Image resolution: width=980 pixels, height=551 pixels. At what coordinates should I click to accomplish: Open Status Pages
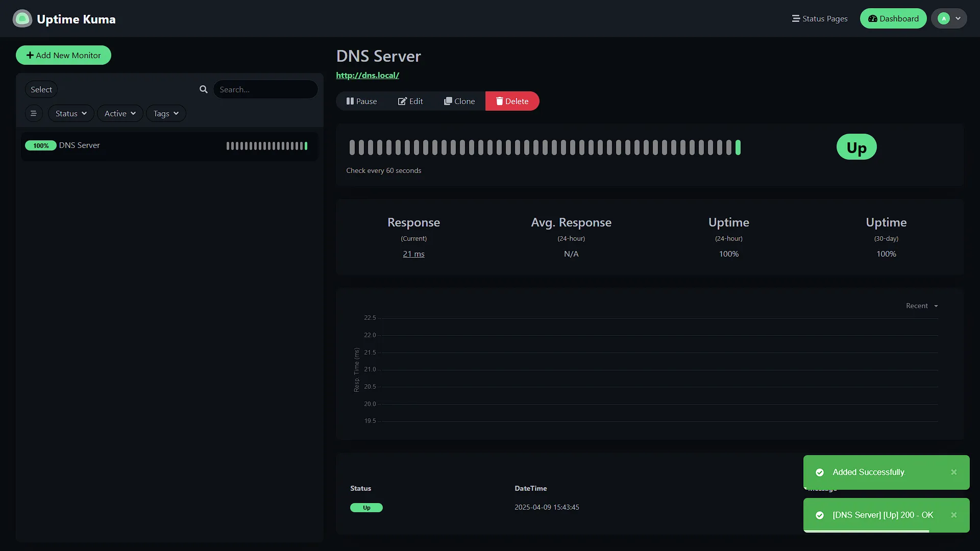click(820, 19)
